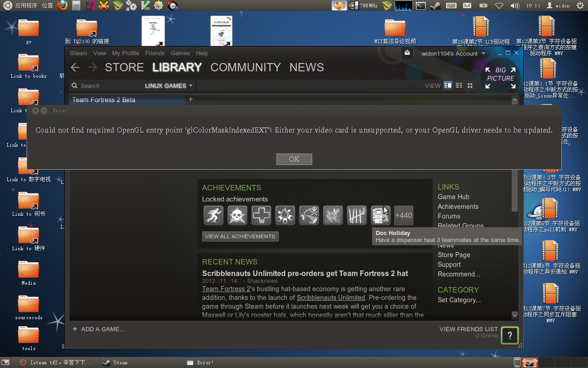
Task: Switch to the LIBRARY tab
Action: coord(177,68)
